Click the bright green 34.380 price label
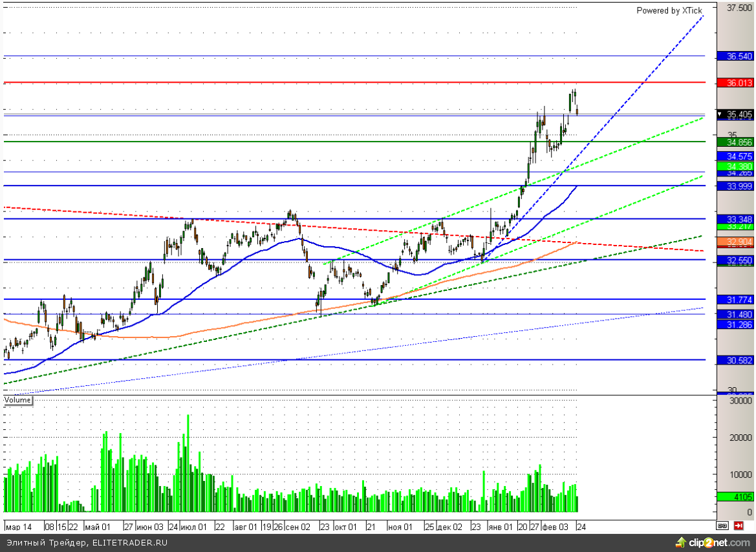The image size is (756, 552). (736, 166)
